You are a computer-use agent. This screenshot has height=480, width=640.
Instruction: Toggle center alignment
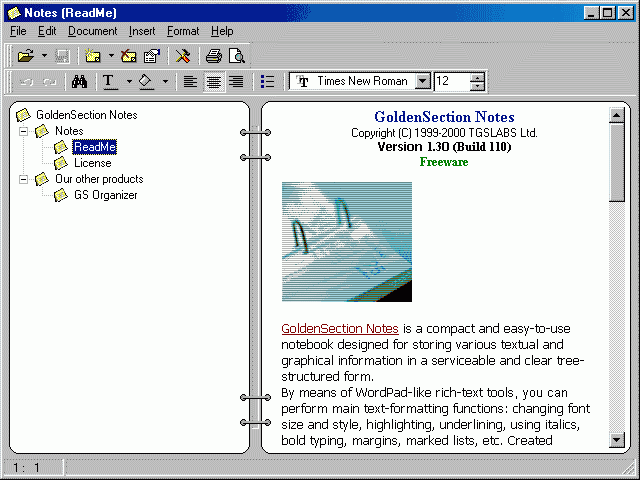point(214,82)
